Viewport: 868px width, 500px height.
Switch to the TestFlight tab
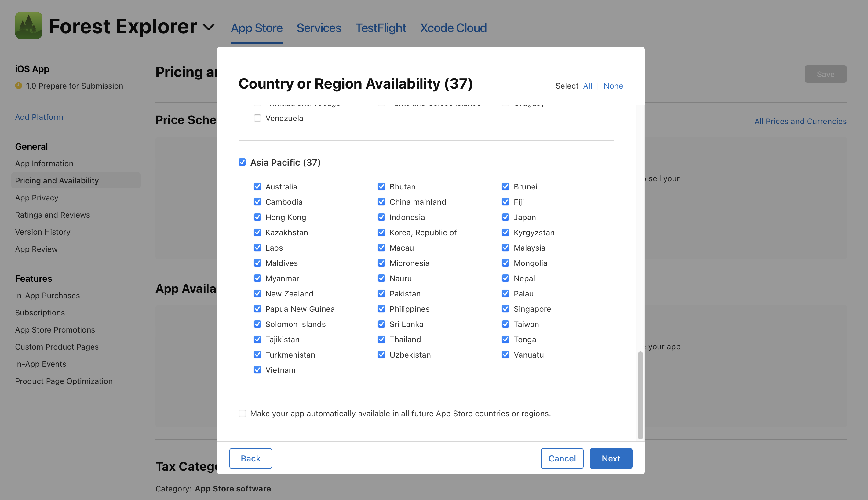click(x=381, y=28)
